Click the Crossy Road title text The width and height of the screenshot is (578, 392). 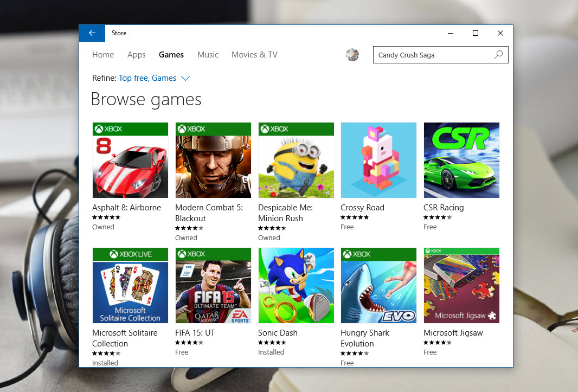362,208
